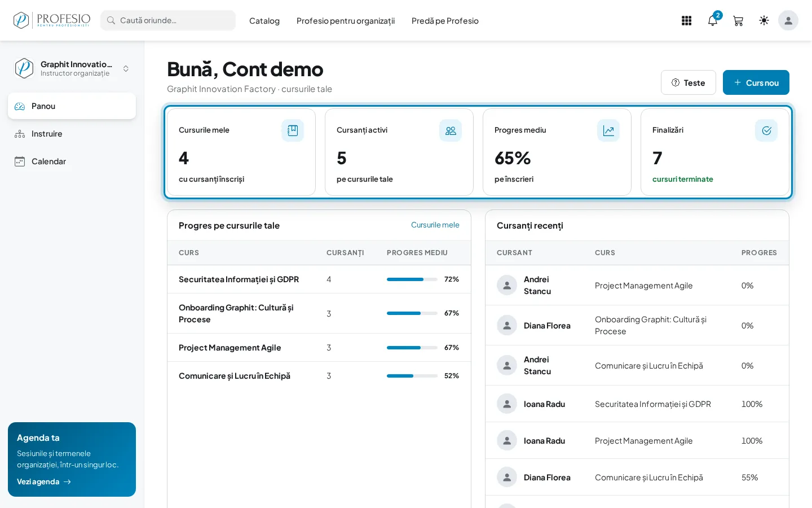The width and height of the screenshot is (812, 508).
Task: Open notifications bell with badge 2
Action: click(713, 21)
